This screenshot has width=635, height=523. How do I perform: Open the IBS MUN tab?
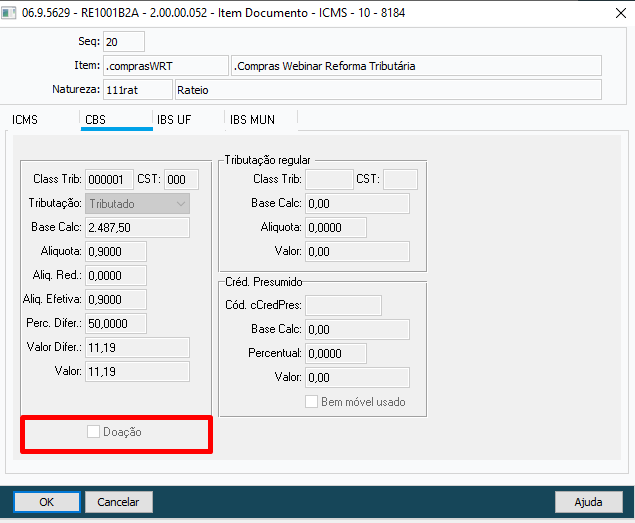pos(252,120)
